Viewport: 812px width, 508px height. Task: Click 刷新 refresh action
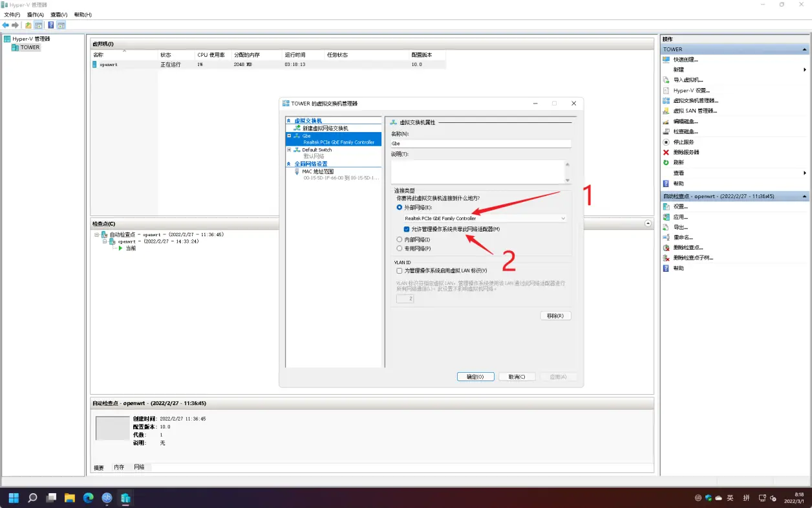click(678, 162)
